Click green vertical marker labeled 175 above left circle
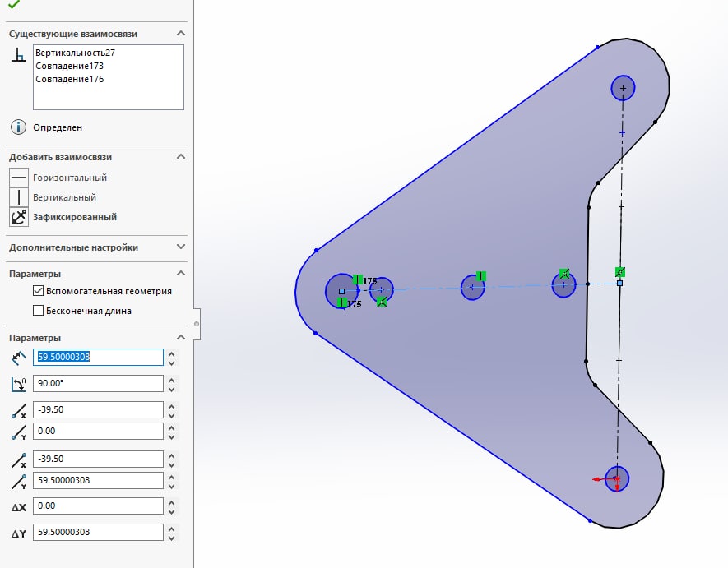 (357, 279)
